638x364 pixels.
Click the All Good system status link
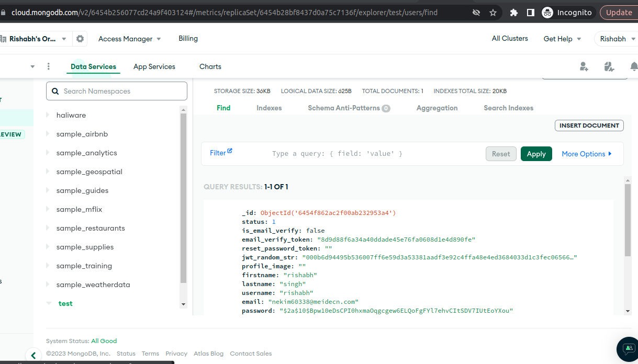pyautogui.click(x=104, y=341)
